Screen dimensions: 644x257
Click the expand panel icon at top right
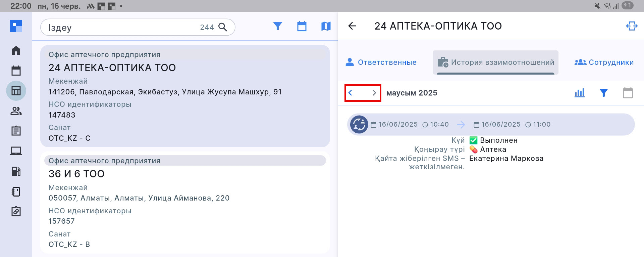pos(632,26)
